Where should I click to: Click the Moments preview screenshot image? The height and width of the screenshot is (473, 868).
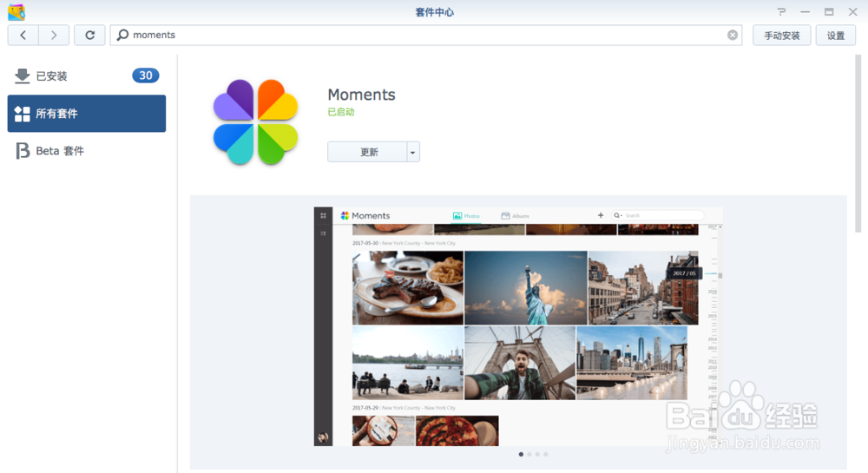pyautogui.click(x=518, y=326)
